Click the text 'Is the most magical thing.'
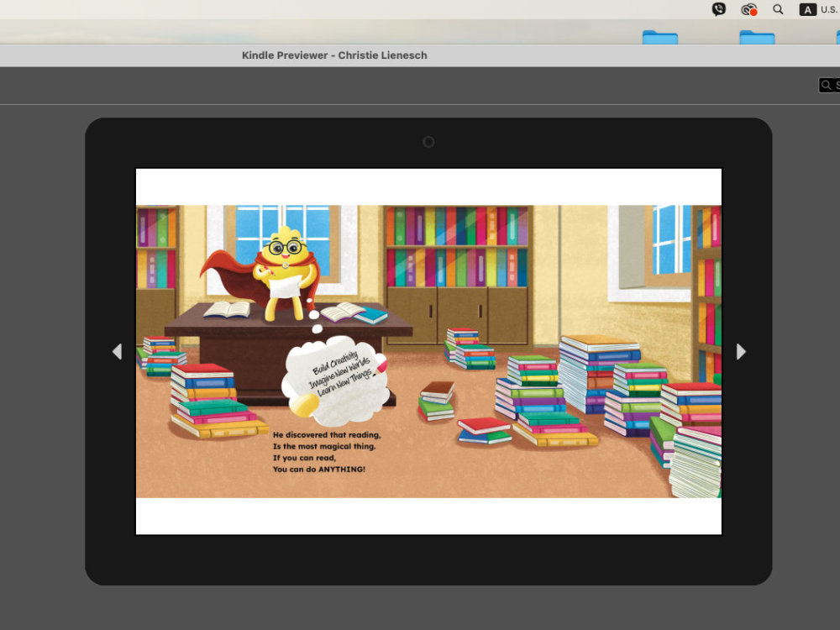Image resolution: width=840 pixels, height=630 pixels. click(x=324, y=446)
